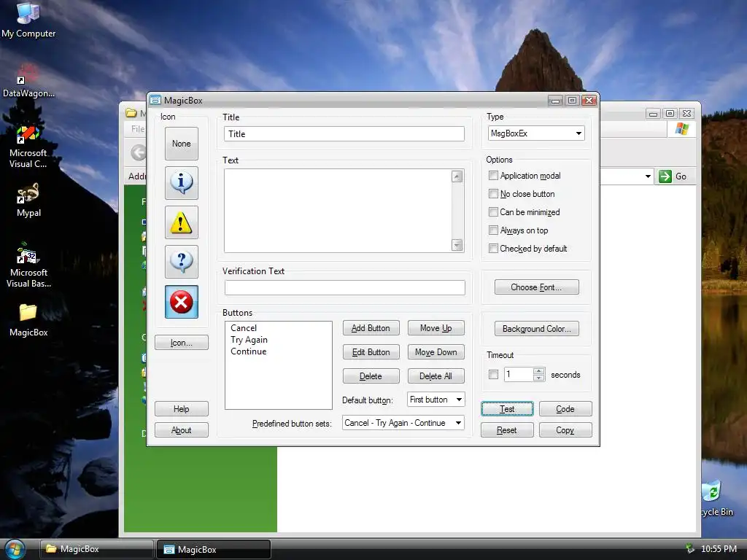The image size is (747, 560).
Task: Click the Delete button
Action: [371, 376]
